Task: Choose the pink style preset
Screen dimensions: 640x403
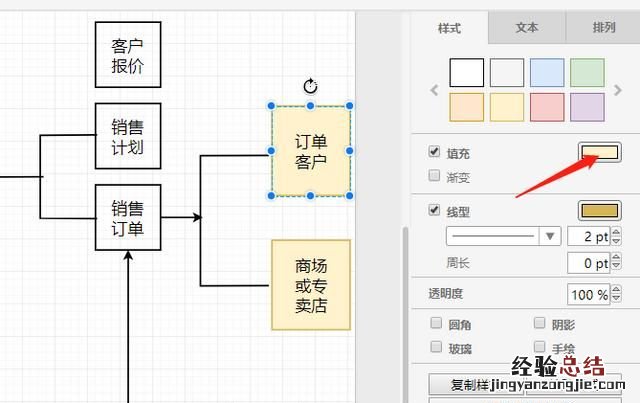Action: [x=547, y=107]
